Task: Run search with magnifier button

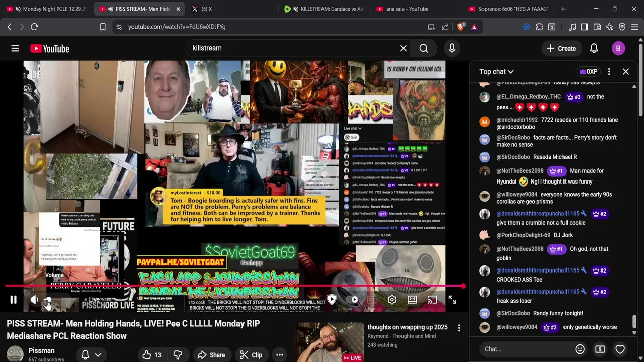Action: coord(424,48)
